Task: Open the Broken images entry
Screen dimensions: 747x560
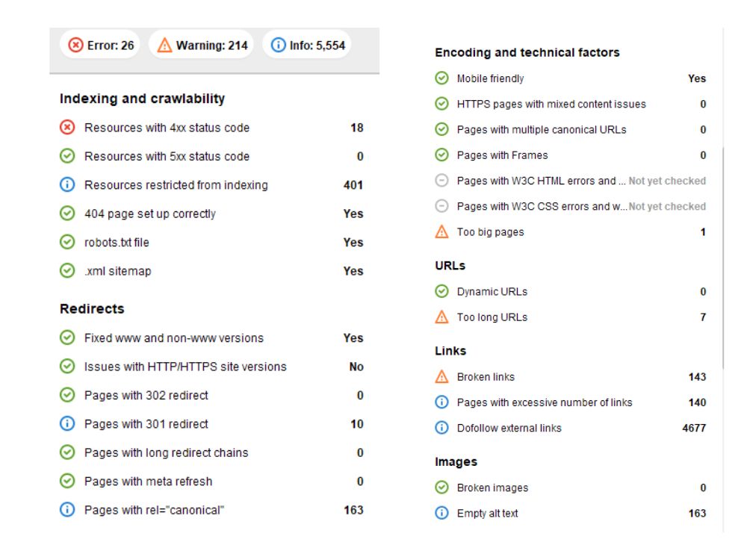Action: (570, 488)
